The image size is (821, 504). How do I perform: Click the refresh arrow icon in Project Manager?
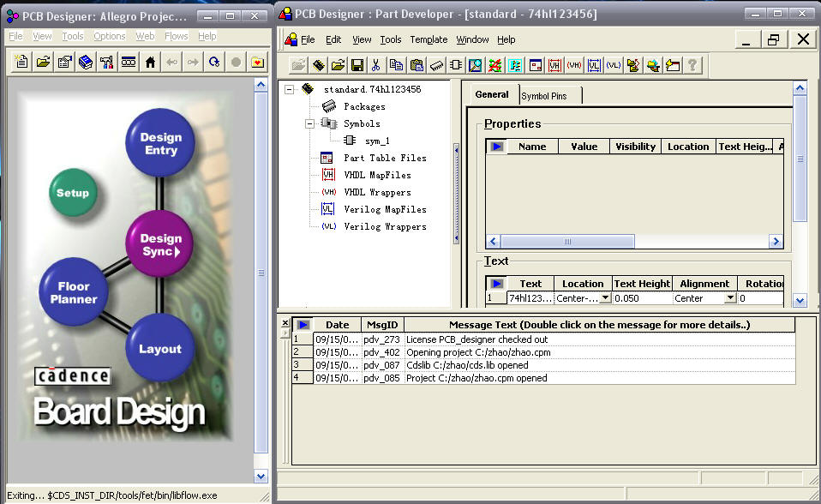point(214,62)
